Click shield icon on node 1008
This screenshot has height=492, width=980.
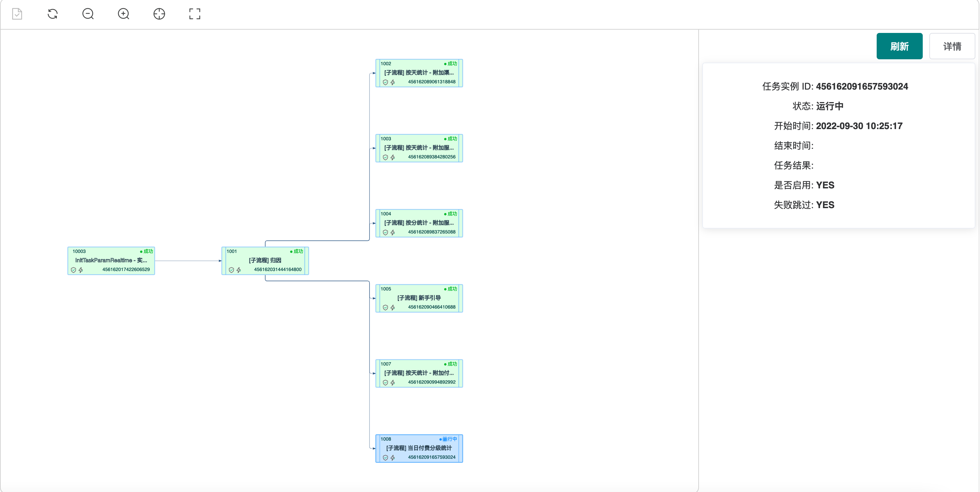pos(385,458)
